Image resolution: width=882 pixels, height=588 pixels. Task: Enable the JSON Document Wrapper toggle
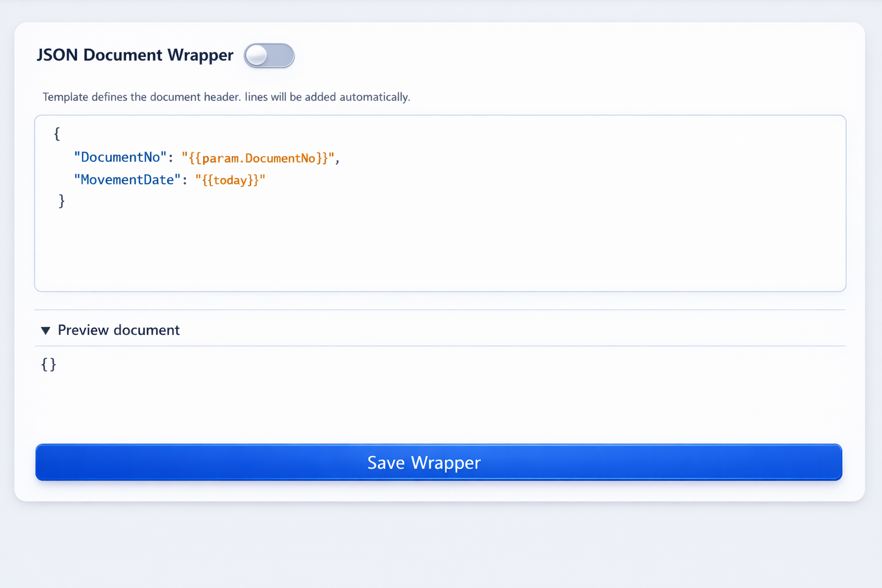(269, 56)
